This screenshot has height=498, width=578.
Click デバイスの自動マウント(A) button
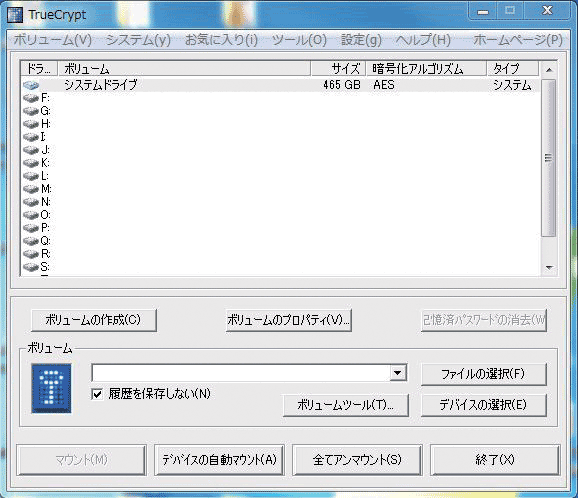point(219,460)
